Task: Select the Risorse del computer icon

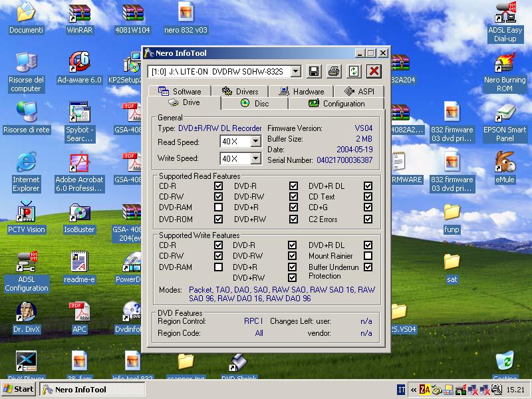Action: click(26, 72)
